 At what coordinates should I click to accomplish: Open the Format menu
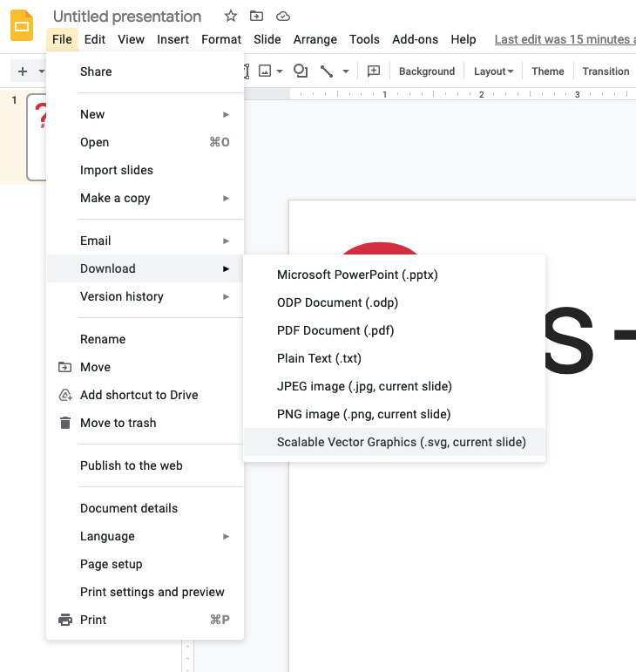coord(221,39)
